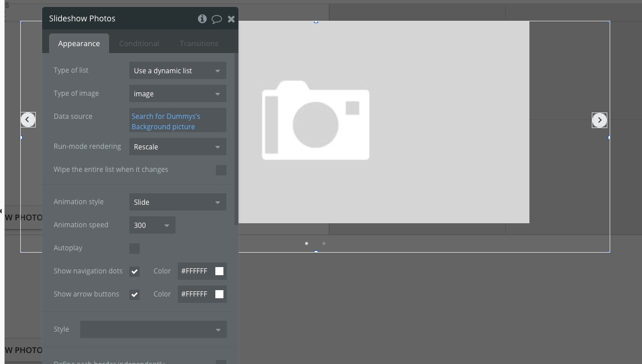Uncheck Show navigation dots
Image resolution: width=642 pixels, height=364 pixels.
click(x=135, y=272)
